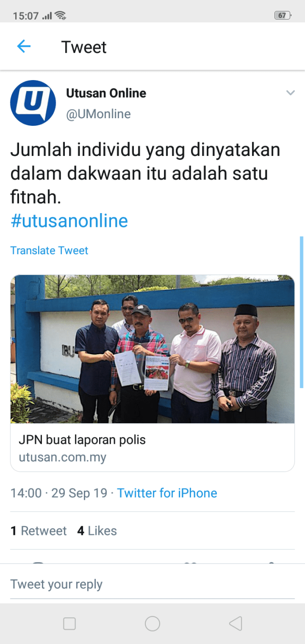
Task: Tap the back arrow beside Tweet title
Action: 23,46
